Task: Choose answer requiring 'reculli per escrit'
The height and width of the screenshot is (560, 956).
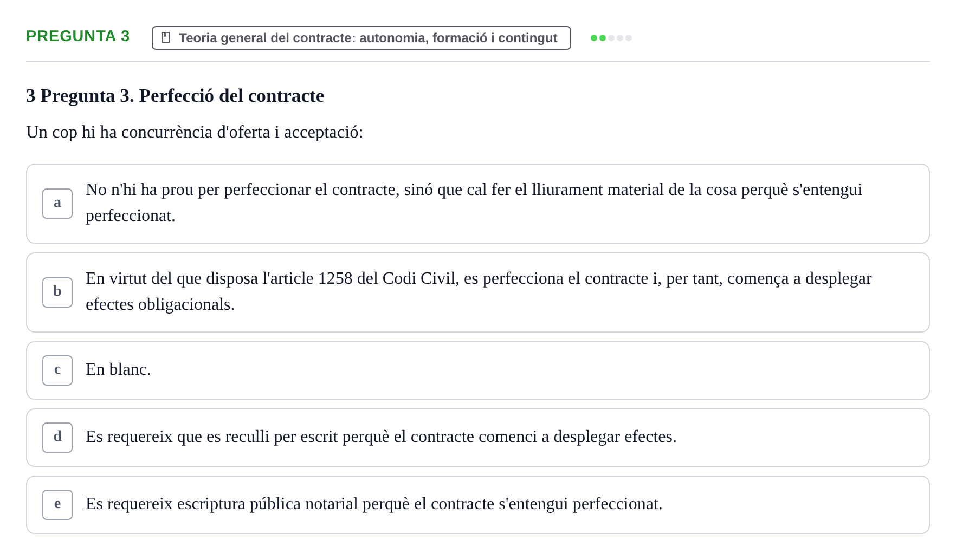Action: tap(478, 438)
